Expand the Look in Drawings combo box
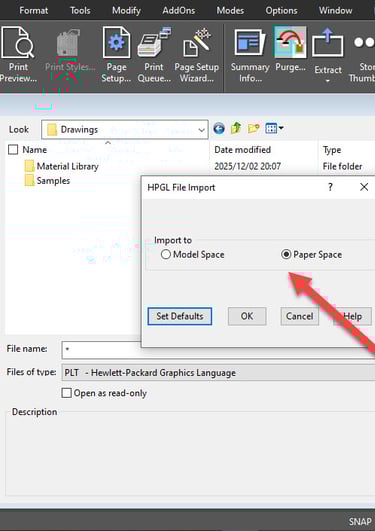This screenshot has width=375, height=531. pyautogui.click(x=125, y=129)
